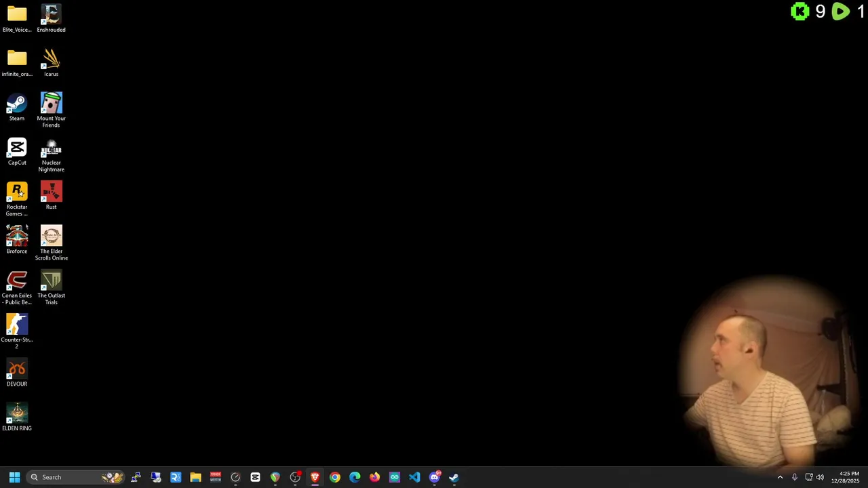Select the Elite_Voice folder on desktop
The image size is (868, 488).
pos(17,18)
